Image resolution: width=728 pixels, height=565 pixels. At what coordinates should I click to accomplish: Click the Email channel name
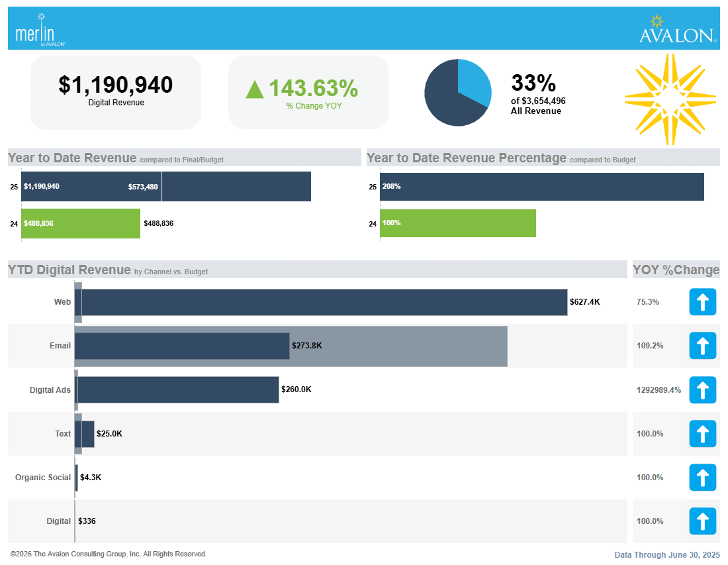click(x=60, y=346)
